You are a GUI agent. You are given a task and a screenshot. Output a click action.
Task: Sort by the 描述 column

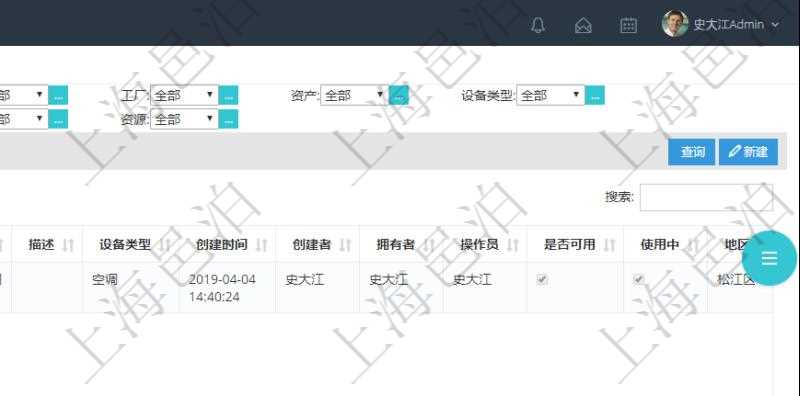[x=47, y=244]
